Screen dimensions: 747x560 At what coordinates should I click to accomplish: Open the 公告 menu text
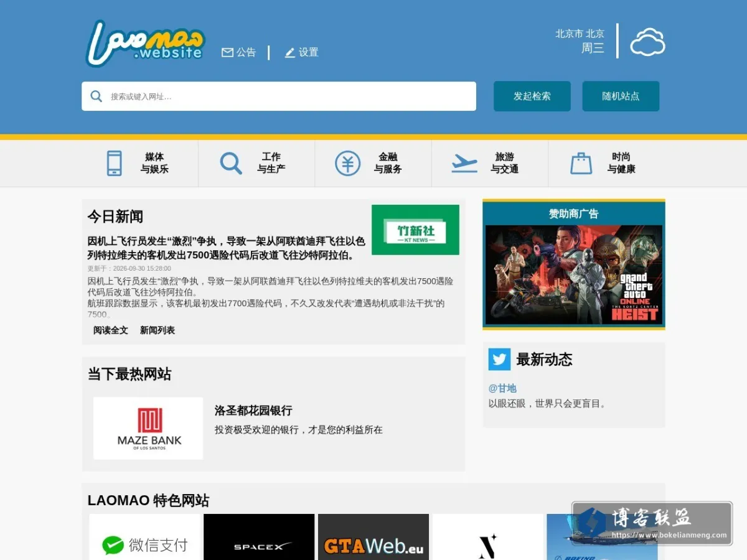click(x=247, y=52)
